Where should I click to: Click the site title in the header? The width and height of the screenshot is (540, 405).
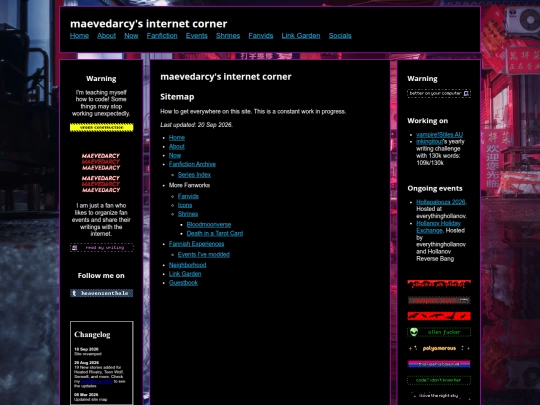(148, 24)
